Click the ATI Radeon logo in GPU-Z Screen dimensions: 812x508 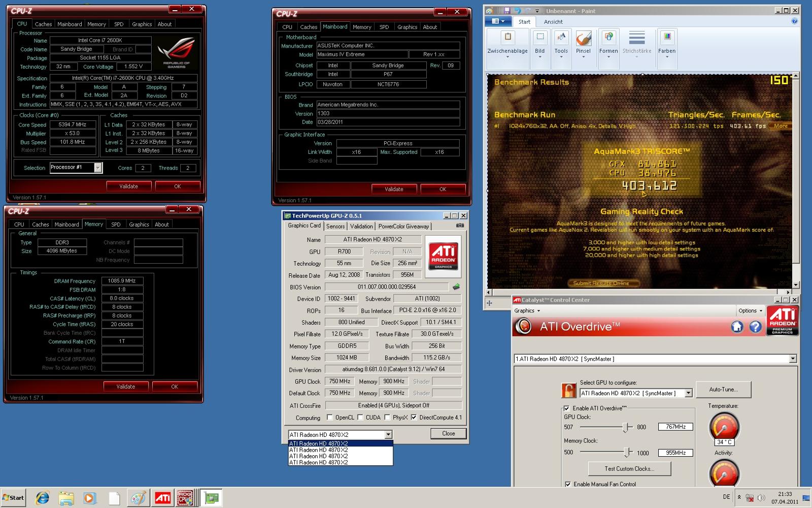(x=443, y=256)
